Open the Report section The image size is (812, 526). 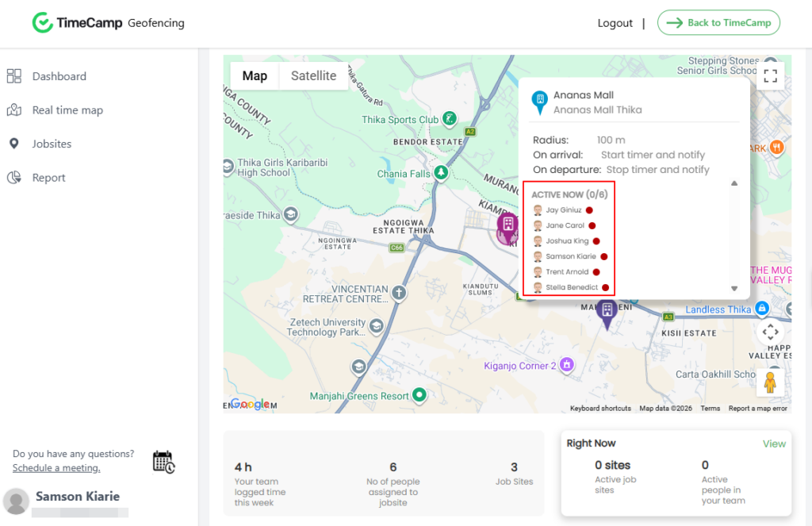pos(48,177)
